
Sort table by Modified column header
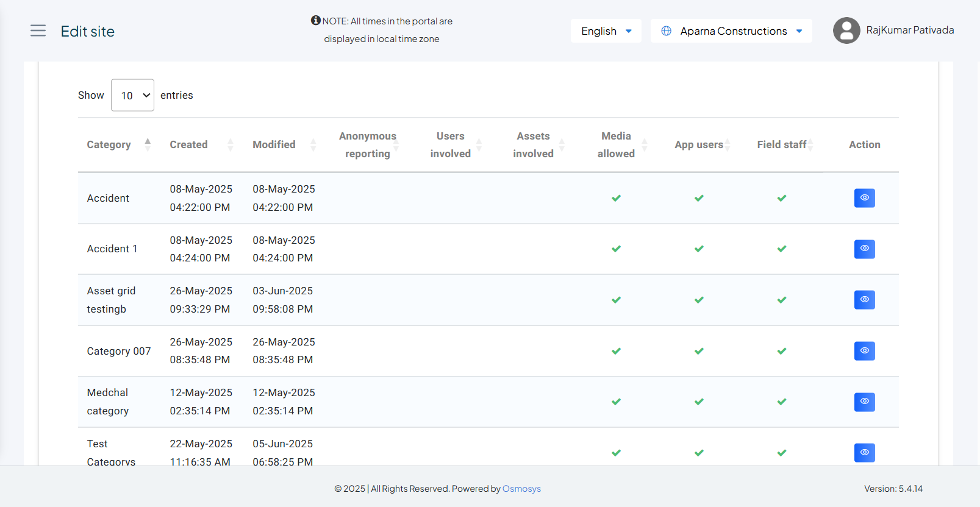[x=274, y=144]
